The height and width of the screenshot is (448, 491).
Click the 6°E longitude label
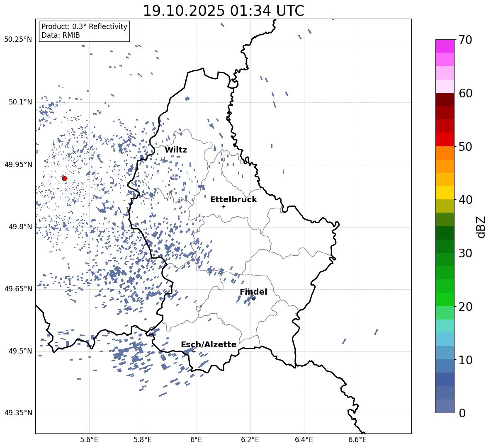pos(196,440)
